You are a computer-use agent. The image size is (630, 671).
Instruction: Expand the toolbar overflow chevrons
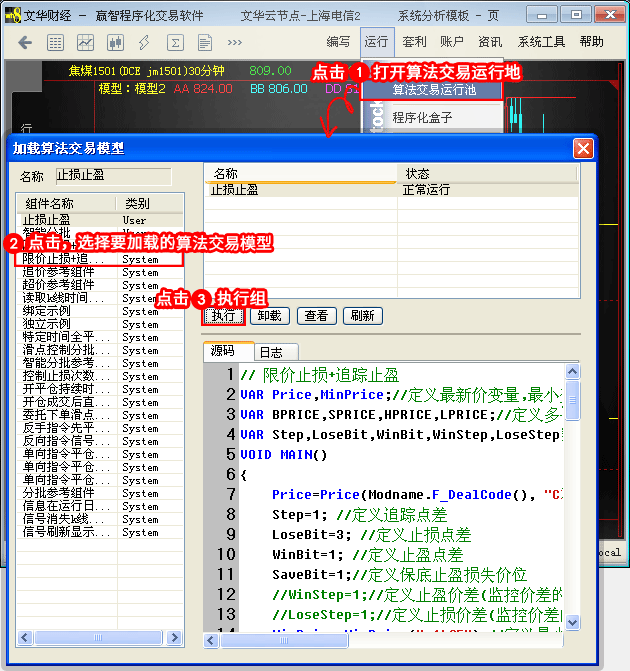coord(235,42)
